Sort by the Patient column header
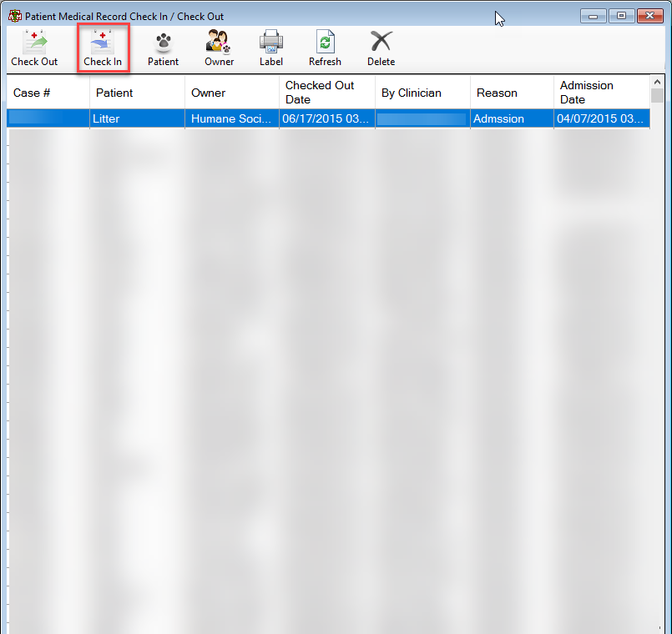Viewport: 672px width, 634px height. pos(137,93)
